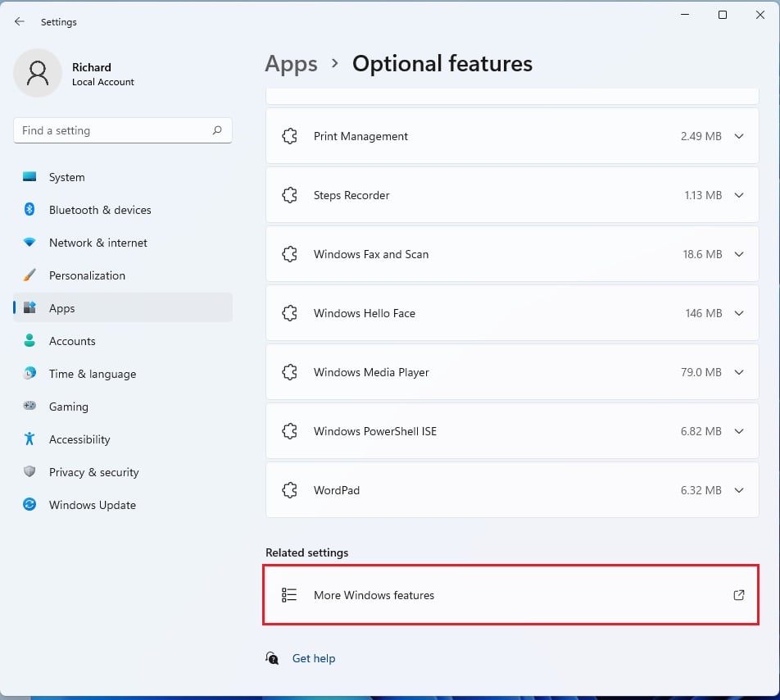The image size is (780, 700).
Task: Click the Find a setting search box
Action: 123,130
